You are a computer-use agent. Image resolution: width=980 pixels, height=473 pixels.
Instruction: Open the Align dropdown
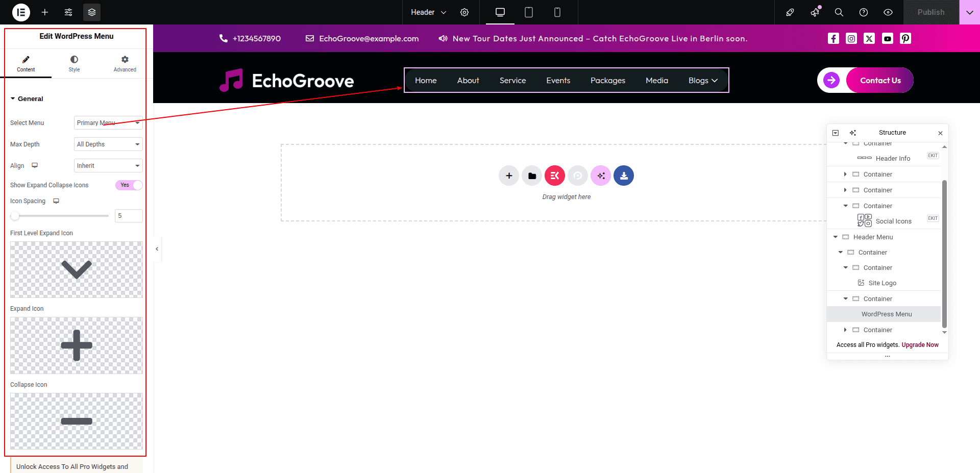[x=108, y=166]
